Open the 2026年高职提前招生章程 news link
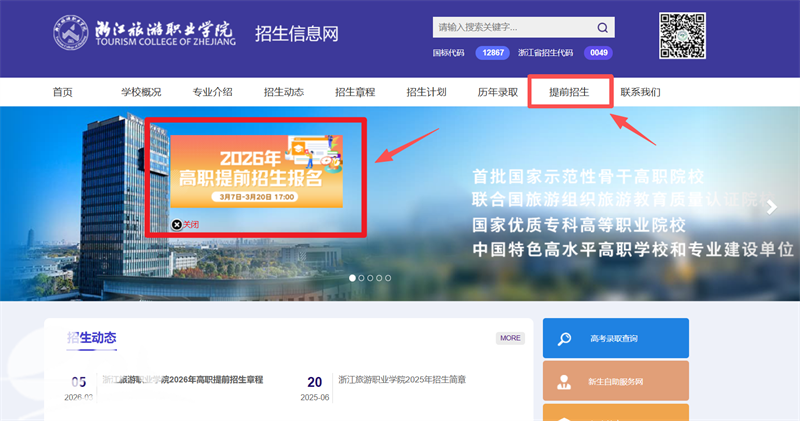This screenshot has width=800, height=421. tap(183, 380)
